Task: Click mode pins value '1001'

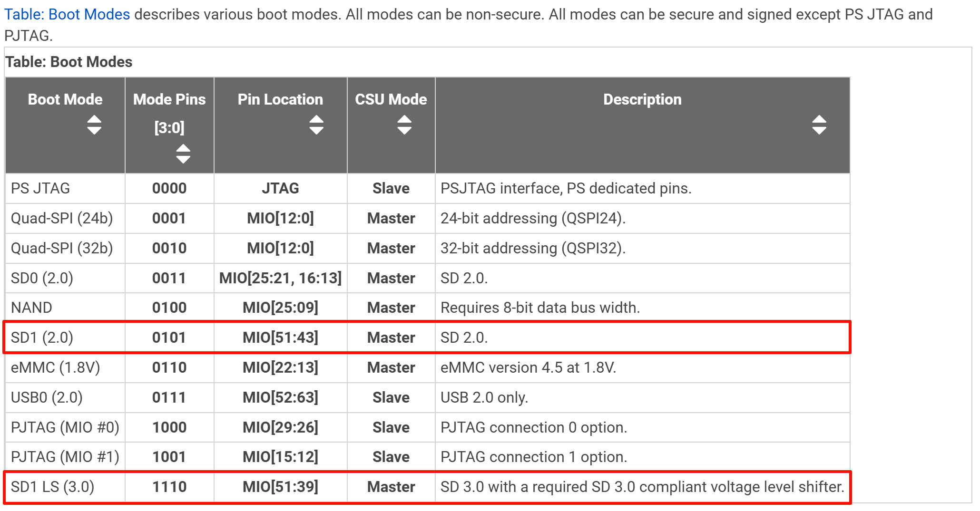Action: [169, 457]
